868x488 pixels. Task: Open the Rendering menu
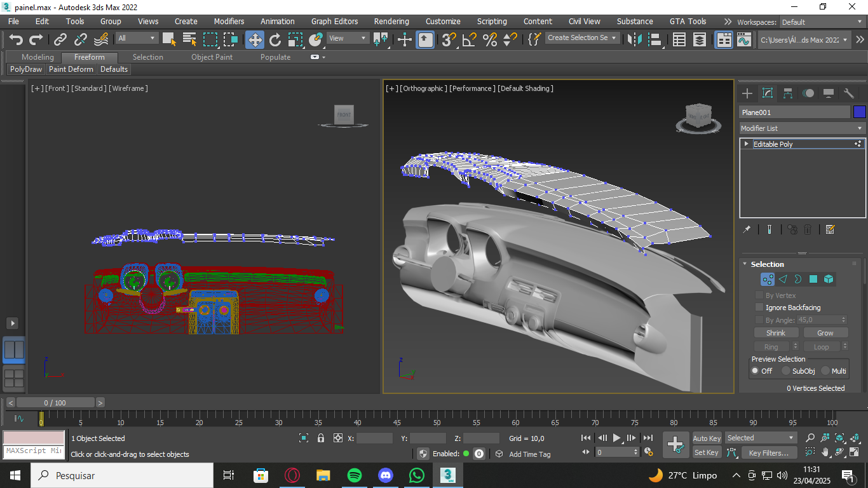pos(391,22)
